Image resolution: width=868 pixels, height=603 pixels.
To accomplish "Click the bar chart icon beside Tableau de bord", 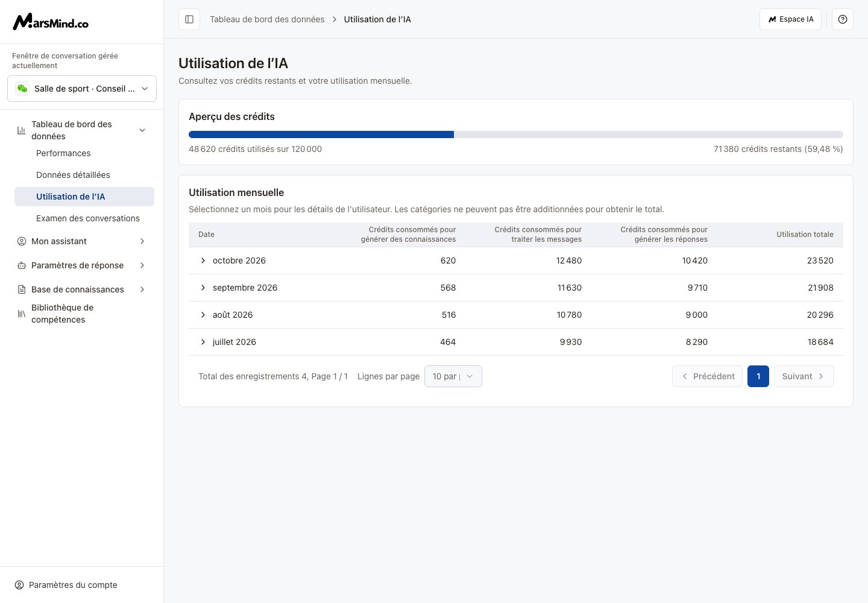I will click(x=21, y=130).
